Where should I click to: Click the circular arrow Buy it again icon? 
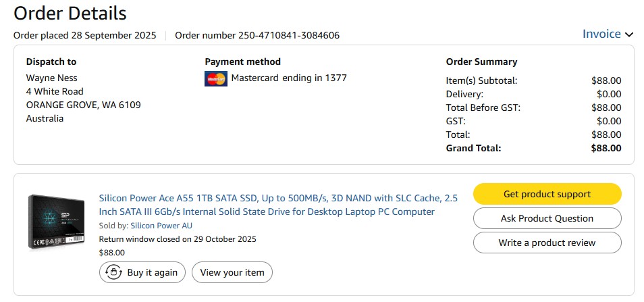click(x=113, y=272)
